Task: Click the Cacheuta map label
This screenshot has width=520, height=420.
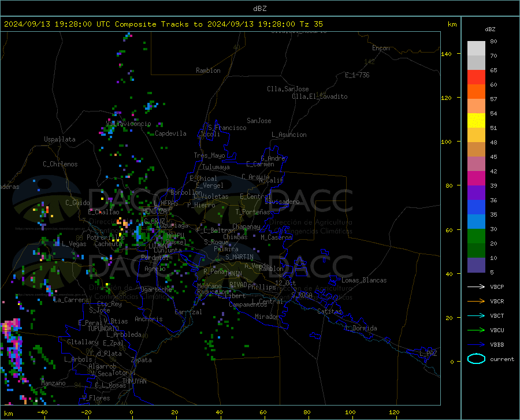Action: (x=108, y=244)
